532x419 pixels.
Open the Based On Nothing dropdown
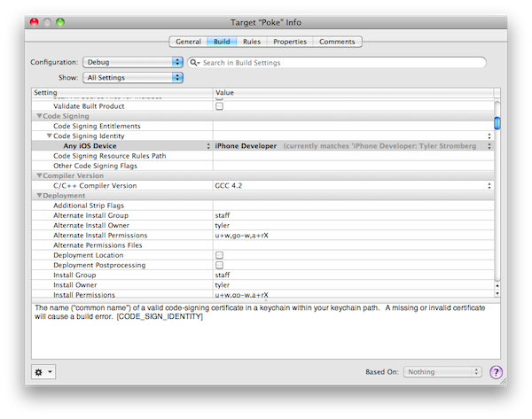tap(442, 372)
